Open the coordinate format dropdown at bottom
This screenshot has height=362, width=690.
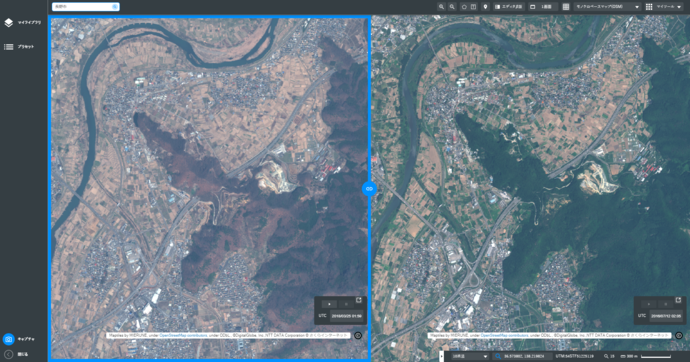coord(470,356)
